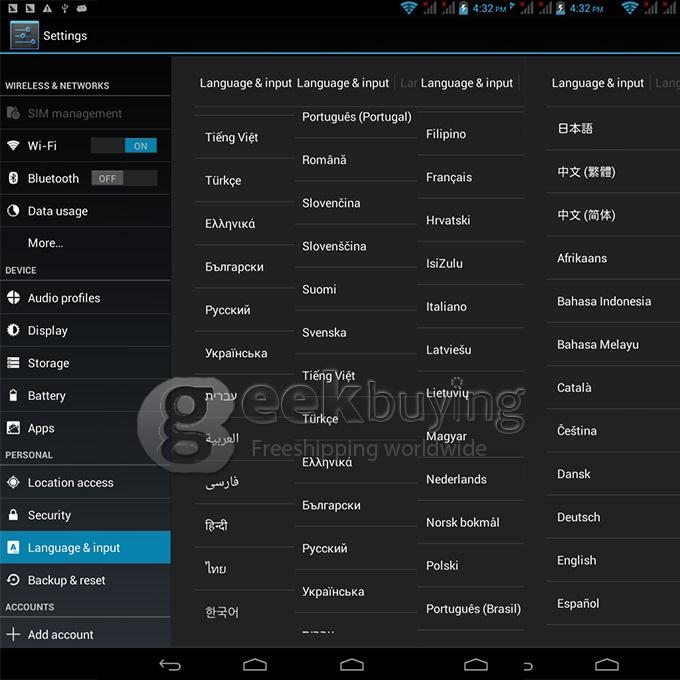Pick Français in the language list
The image size is (680, 680).
[449, 177]
